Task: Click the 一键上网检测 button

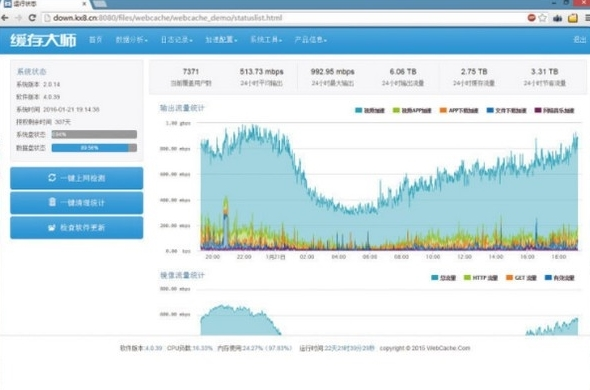Action: coord(76,178)
